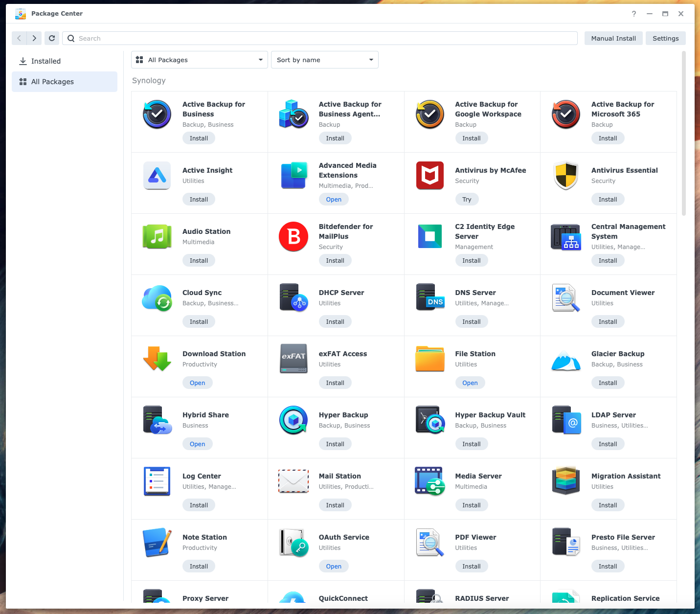Switch to the Installed section
This screenshot has height=614, width=700.
click(65, 61)
